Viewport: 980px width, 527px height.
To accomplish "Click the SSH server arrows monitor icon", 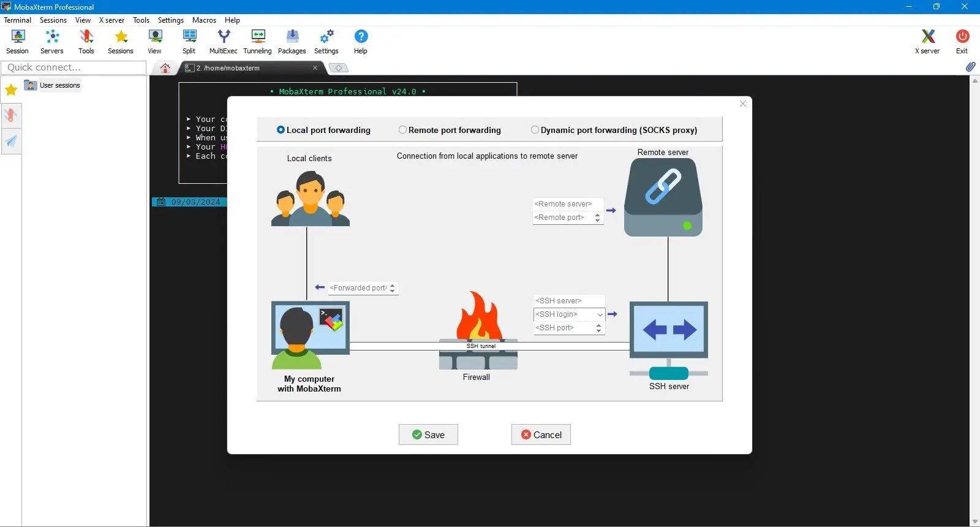I will coord(669,339).
